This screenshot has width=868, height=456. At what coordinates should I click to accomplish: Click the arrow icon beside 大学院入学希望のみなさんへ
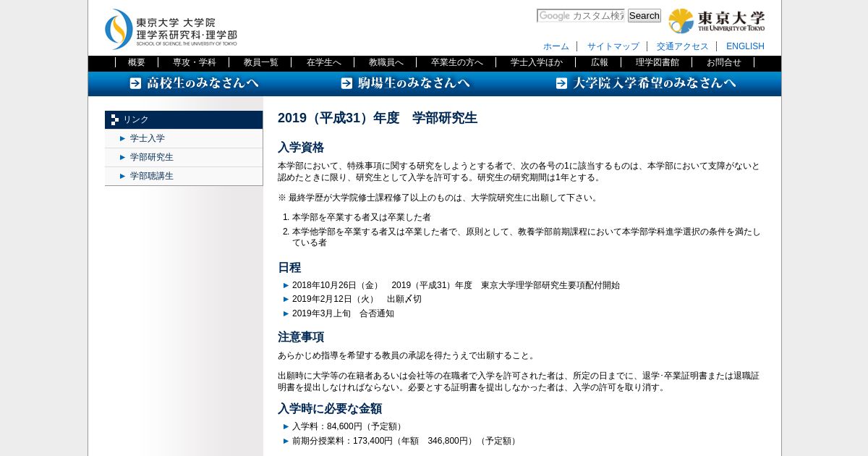[562, 83]
